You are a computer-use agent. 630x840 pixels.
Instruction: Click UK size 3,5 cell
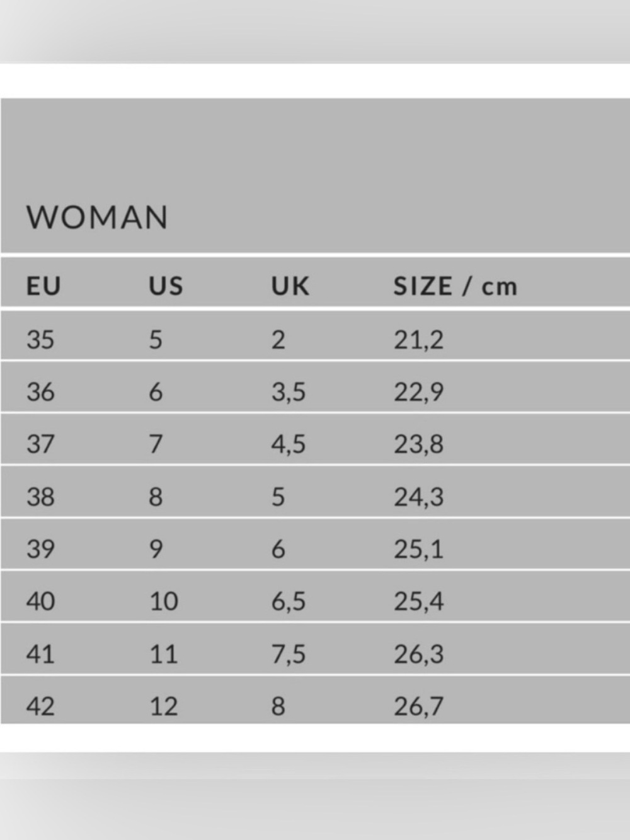[289, 393]
